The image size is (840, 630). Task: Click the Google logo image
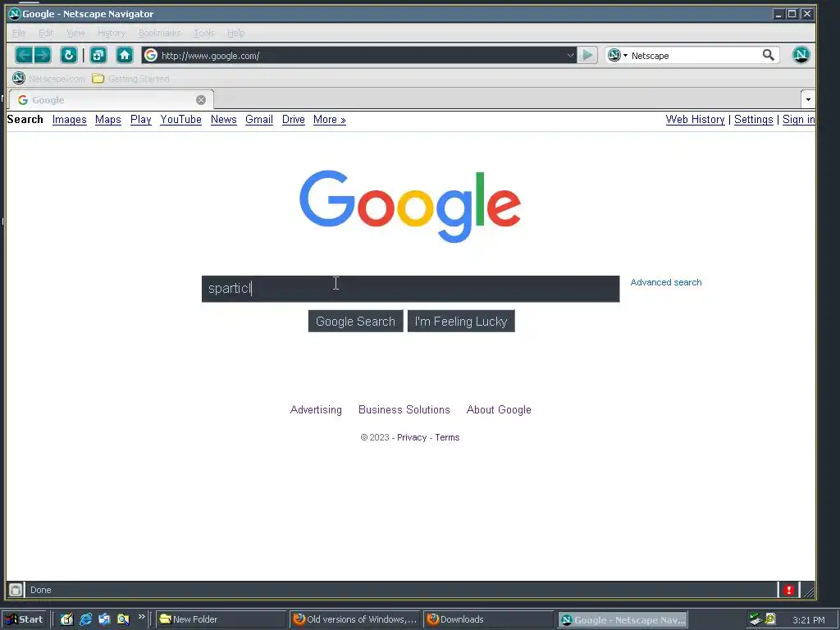410,206
